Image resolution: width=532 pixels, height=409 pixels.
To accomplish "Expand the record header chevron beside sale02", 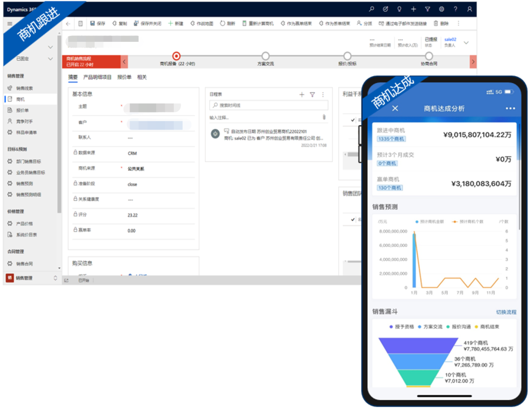I will (x=466, y=43).
